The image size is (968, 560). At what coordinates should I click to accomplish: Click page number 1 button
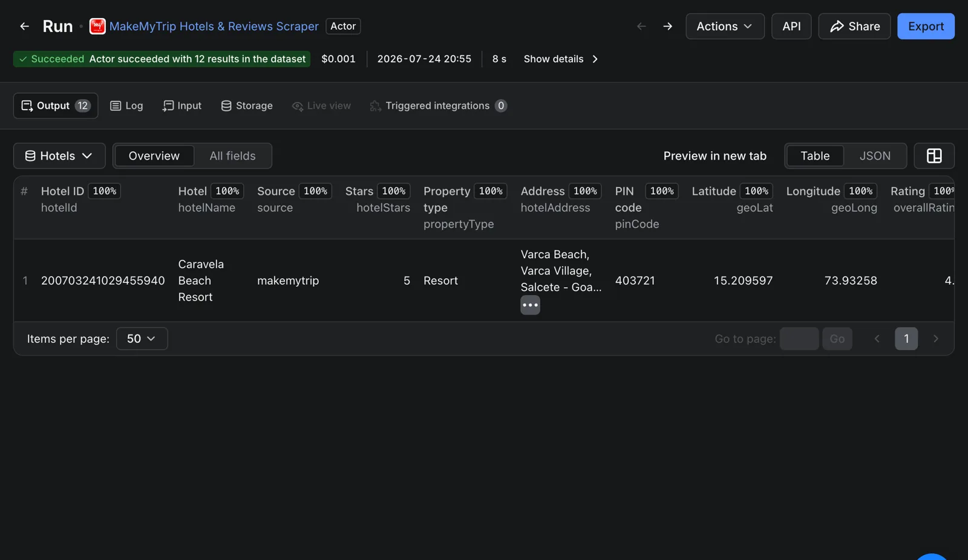pyautogui.click(x=906, y=339)
